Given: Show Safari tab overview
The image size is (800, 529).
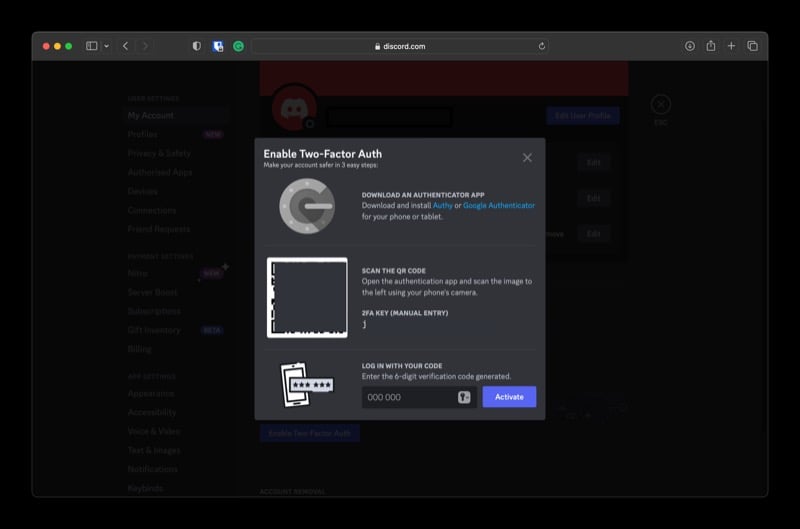Looking at the screenshot, I should (x=753, y=46).
